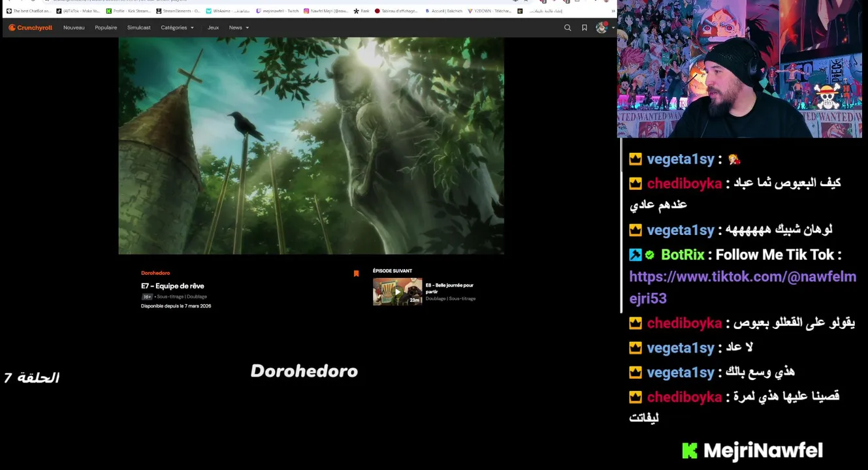This screenshot has width=868, height=470.
Task: Expand the Catégories dropdown
Action: pyautogui.click(x=177, y=27)
